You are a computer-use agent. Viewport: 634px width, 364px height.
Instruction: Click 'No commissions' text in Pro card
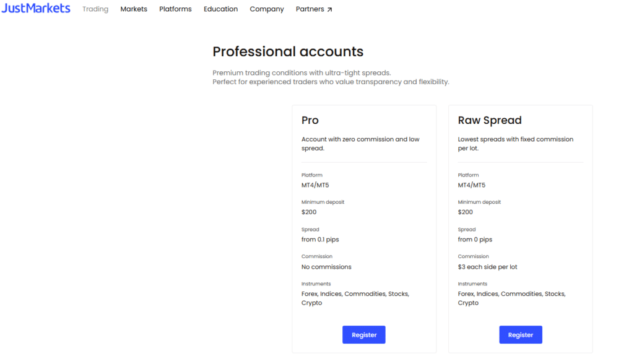point(326,267)
